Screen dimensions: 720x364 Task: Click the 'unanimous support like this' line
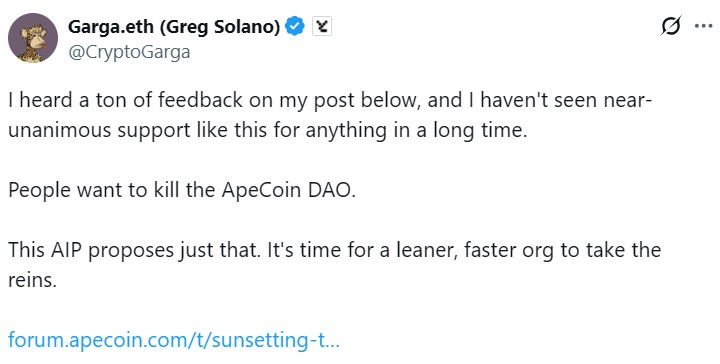tap(268, 130)
